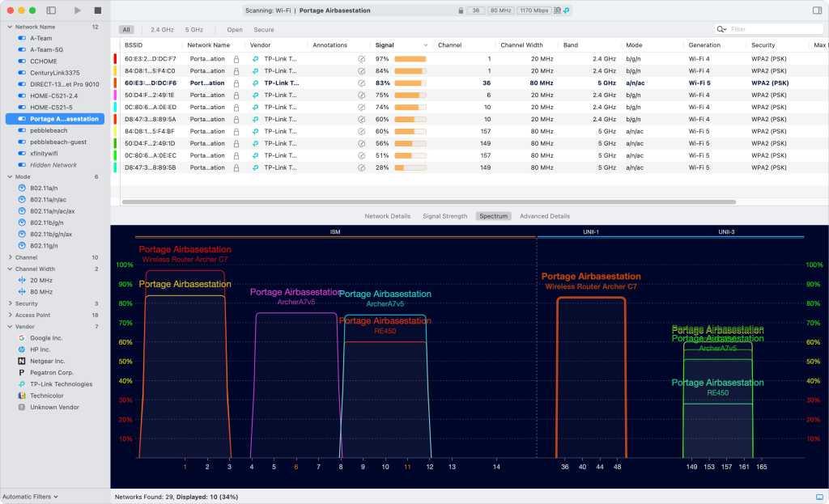The image size is (829, 504).
Task: Click the magnifier icon in the Filter field
Action: (721, 29)
